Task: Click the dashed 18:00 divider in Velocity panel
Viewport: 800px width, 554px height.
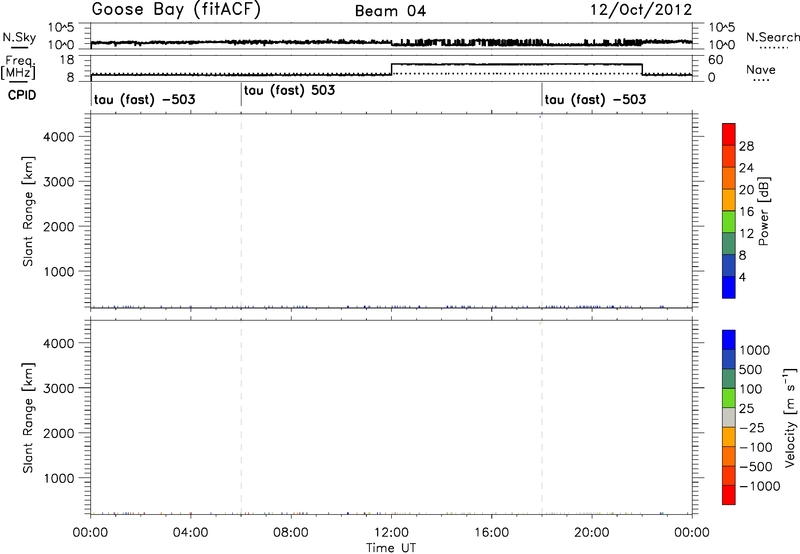Action: point(542,417)
